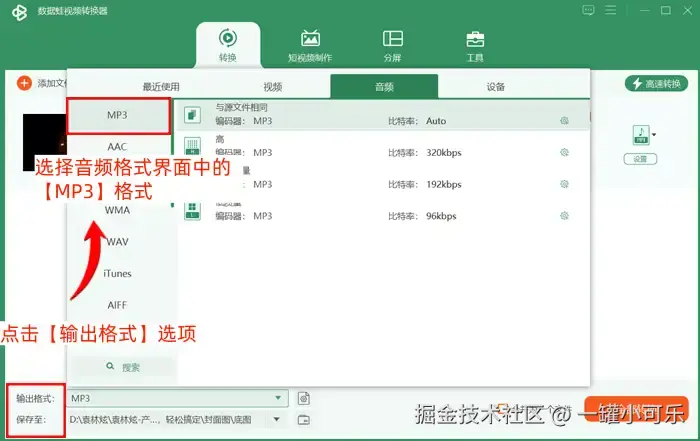Expand the 保存至 path dropdown arrow
This screenshot has width=700, height=441.
277,419
